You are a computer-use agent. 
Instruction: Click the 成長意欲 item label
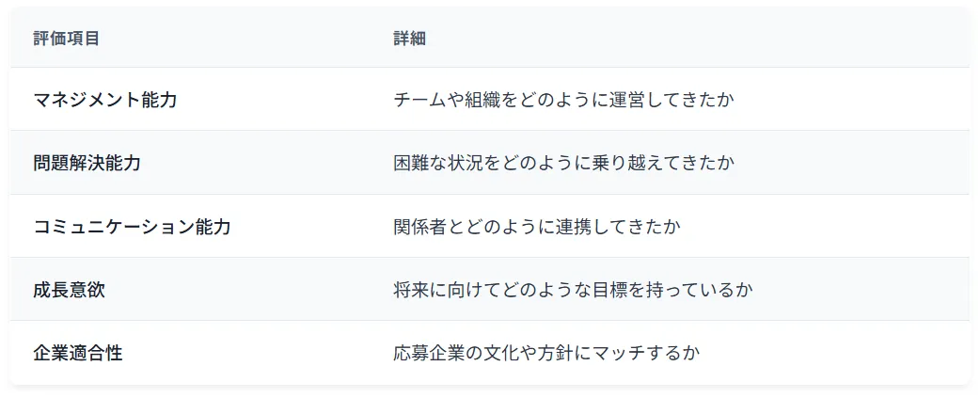[70, 290]
